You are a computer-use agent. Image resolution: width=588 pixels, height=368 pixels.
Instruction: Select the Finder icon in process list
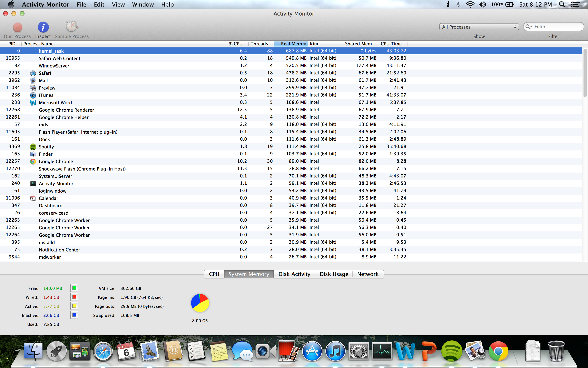click(33, 154)
